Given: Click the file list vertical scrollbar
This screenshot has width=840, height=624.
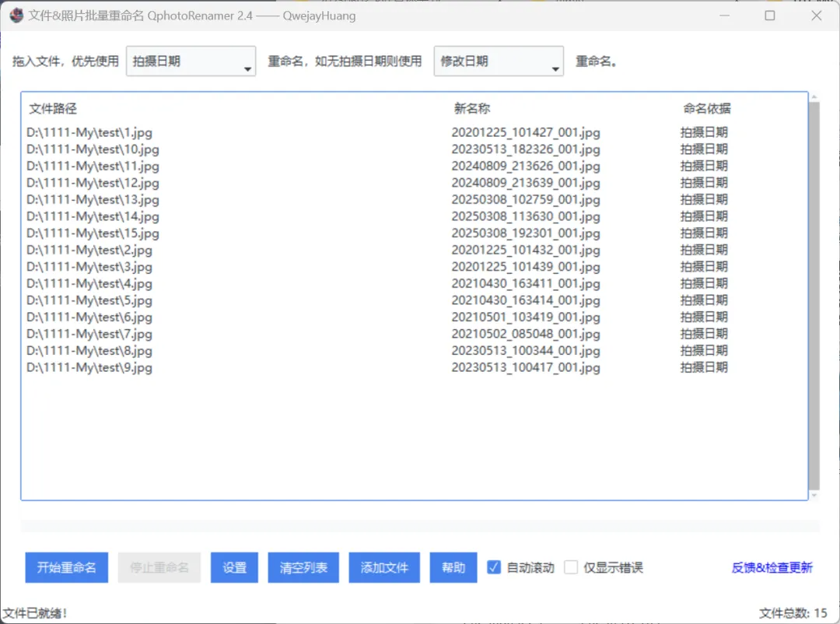Looking at the screenshot, I should (816, 296).
